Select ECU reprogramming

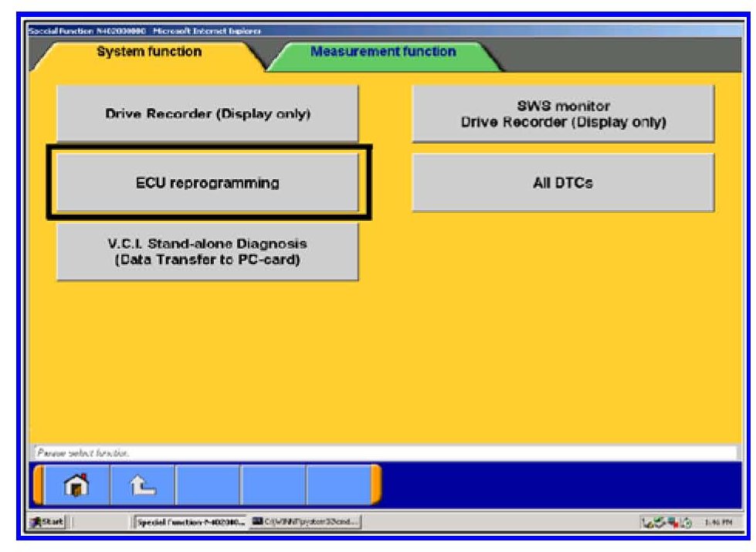(207, 184)
